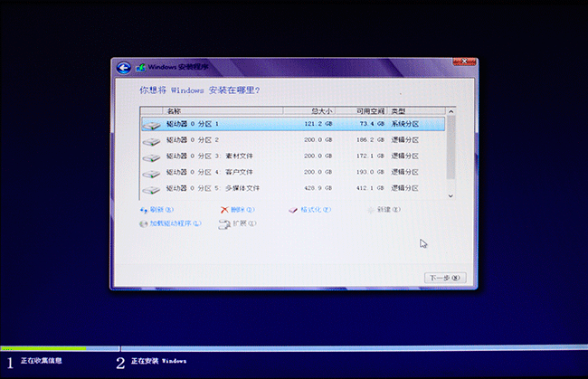The image size is (588, 379).
Task: Click the drive icon for partition 2
Action: click(151, 141)
